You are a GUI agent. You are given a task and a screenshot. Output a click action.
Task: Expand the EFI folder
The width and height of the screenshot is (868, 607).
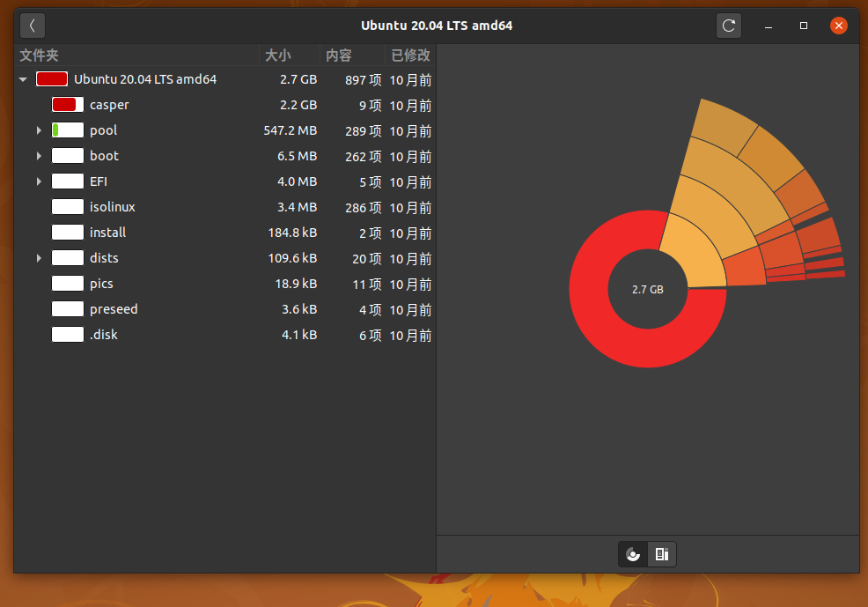(x=39, y=181)
